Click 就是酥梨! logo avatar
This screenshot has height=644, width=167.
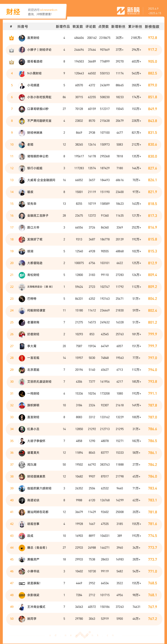[x=22, y=583]
